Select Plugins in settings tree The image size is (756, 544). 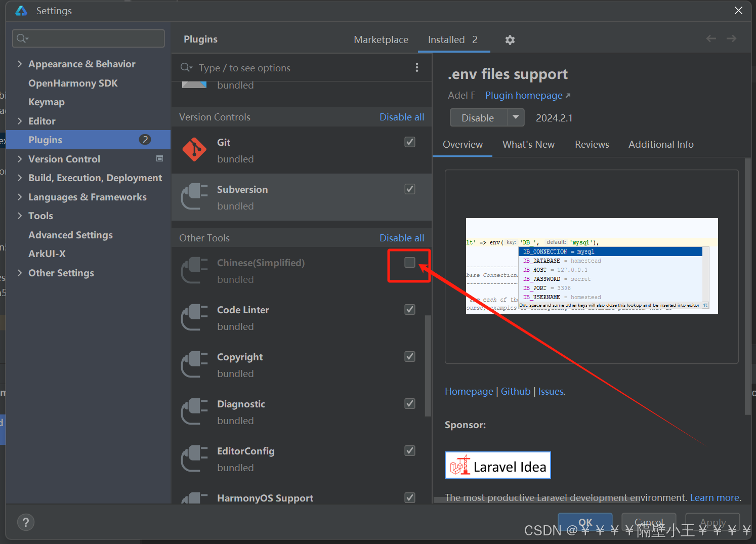[88, 140]
